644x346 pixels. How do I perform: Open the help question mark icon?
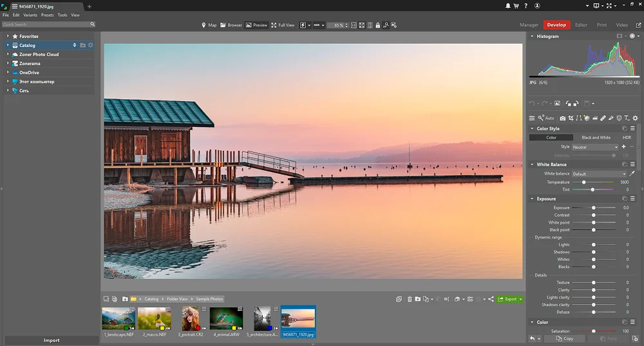526,6
